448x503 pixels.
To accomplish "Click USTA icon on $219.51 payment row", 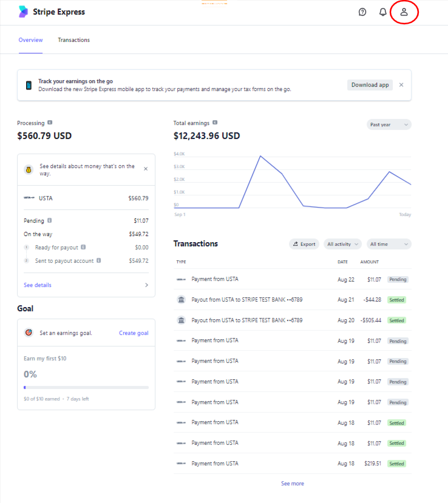I will tap(182, 464).
